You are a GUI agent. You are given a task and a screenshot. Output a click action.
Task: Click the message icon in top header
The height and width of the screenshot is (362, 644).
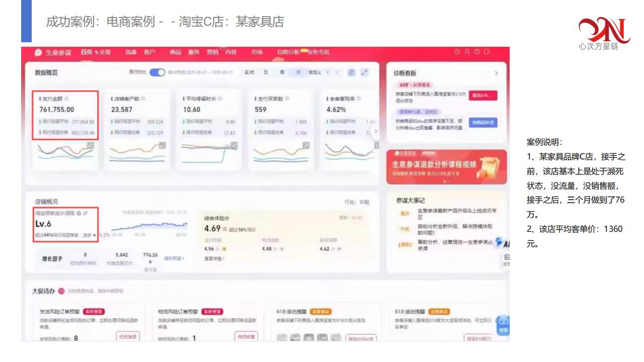[x=457, y=52]
